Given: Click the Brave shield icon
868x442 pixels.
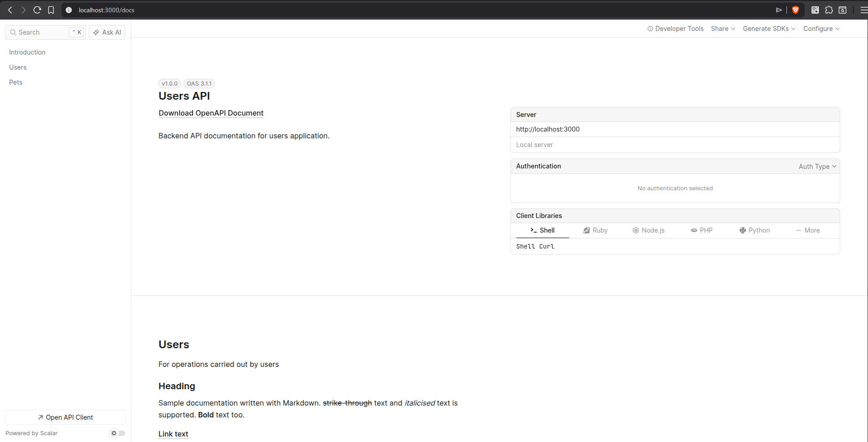Looking at the screenshot, I should click(x=796, y=10).
